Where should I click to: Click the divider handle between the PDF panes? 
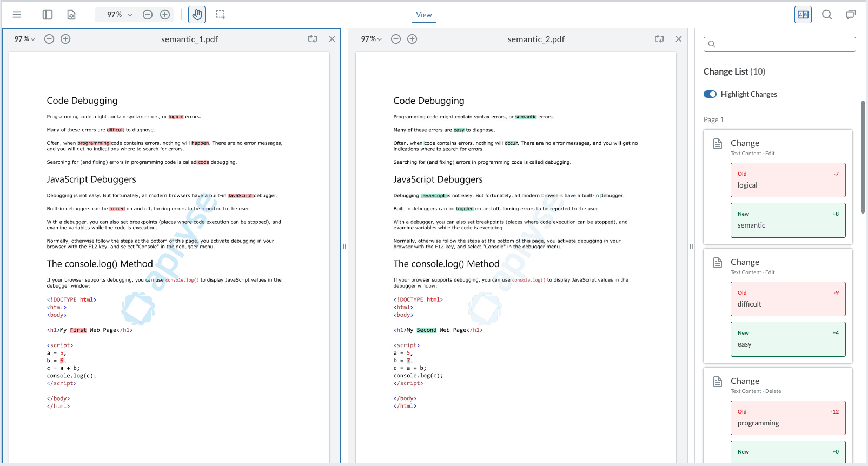[344, 247]
